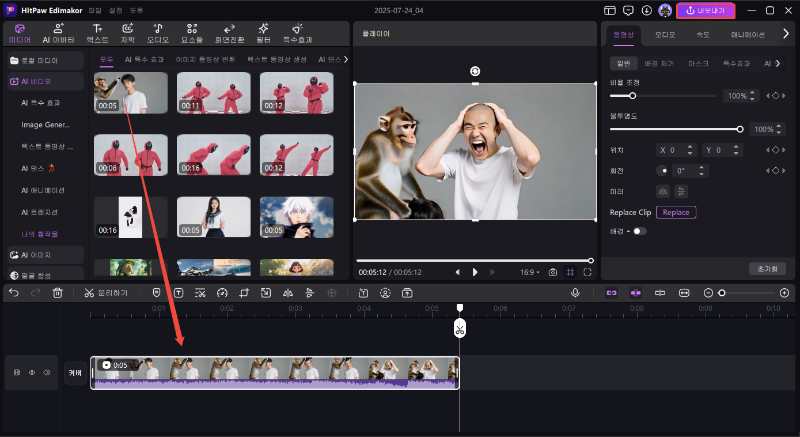Click the rotation handle above the preview frame
800x437 pixels.
tap(475, 71)
